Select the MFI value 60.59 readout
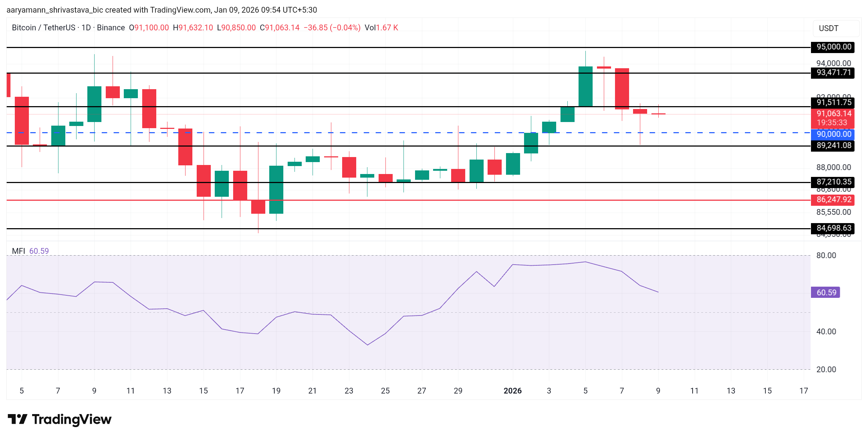The image size is (868, 439). pyautogui.click(x=39, y=250)
